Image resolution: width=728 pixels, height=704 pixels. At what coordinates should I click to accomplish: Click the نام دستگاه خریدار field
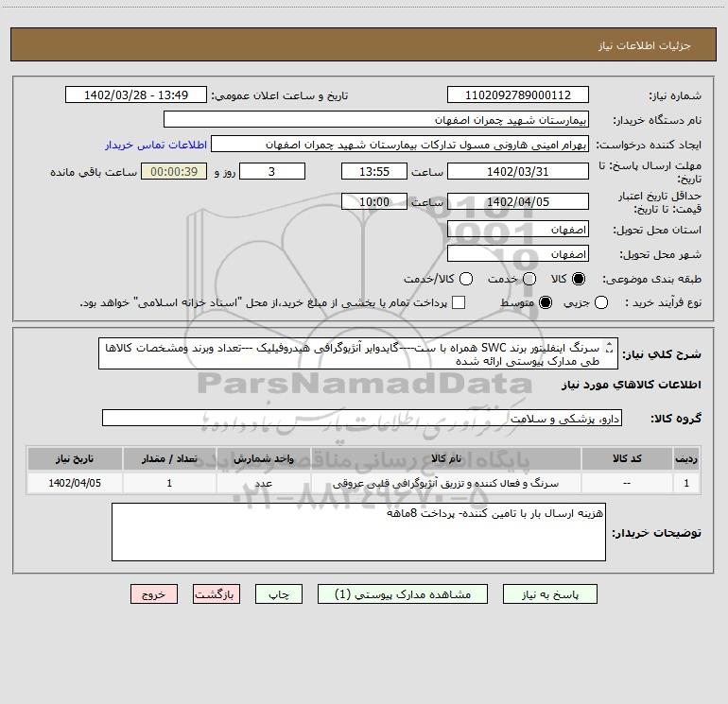376,119
